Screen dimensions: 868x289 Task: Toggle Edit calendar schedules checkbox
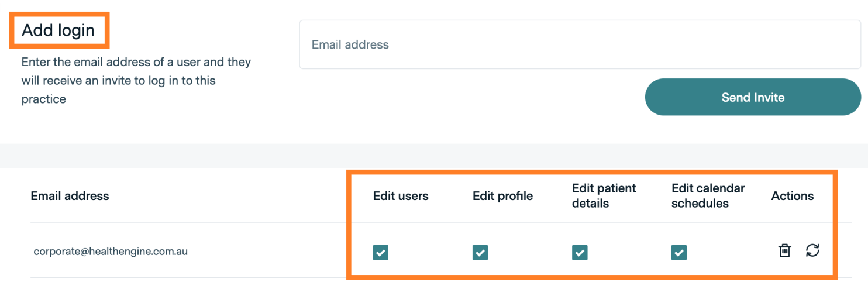click(x=679, y=252)
